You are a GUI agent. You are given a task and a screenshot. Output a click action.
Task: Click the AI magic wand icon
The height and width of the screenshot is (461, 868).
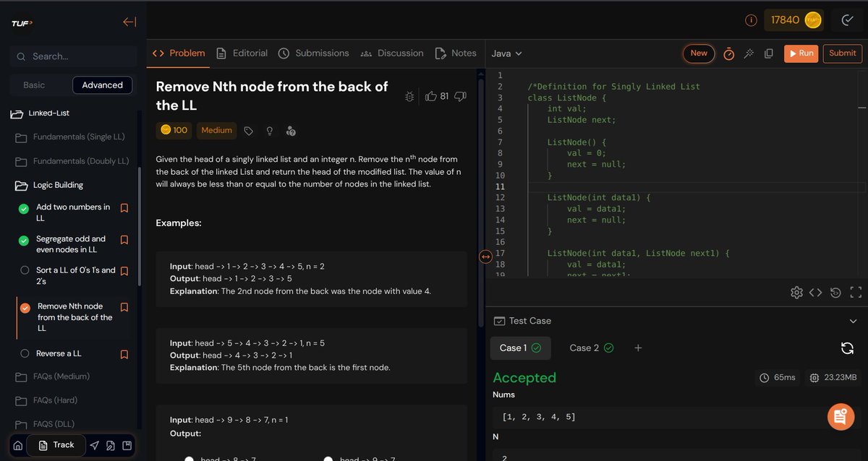coord(749,53)
